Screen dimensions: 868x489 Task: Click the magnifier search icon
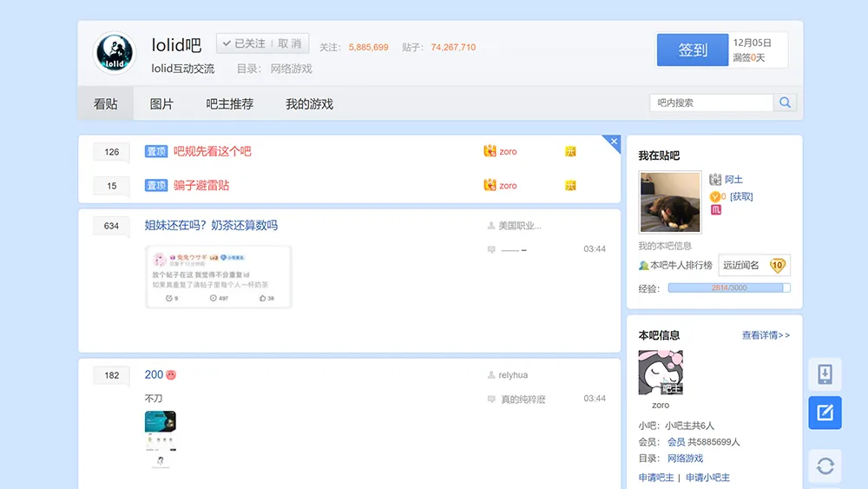(785, 102)
